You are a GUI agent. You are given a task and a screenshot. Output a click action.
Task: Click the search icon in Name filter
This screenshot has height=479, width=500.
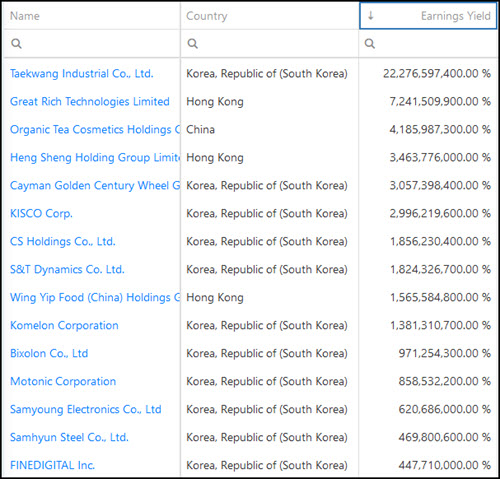tap(16, 43)
